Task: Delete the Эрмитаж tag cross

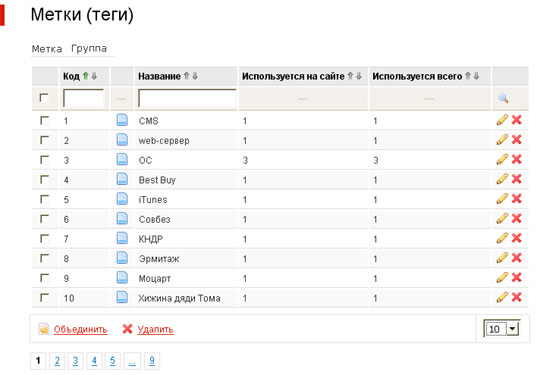Action: [x=516, y=258]
